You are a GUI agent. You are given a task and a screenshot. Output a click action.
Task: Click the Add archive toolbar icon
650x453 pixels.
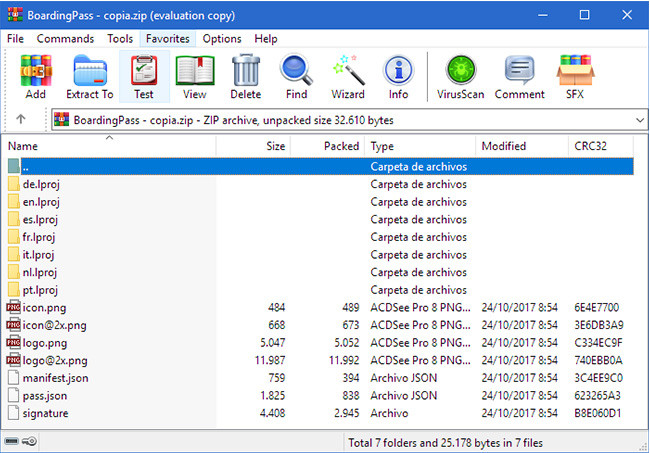coord(36,76)
